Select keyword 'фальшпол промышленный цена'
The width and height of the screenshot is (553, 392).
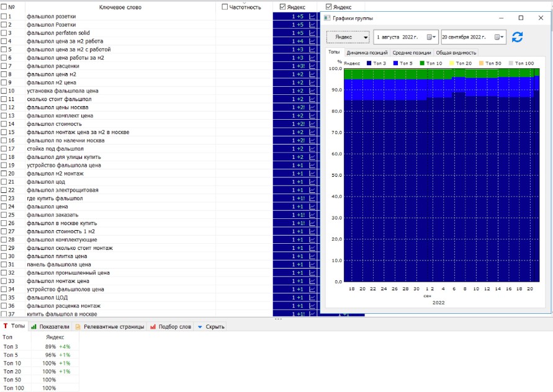(68, 273)
